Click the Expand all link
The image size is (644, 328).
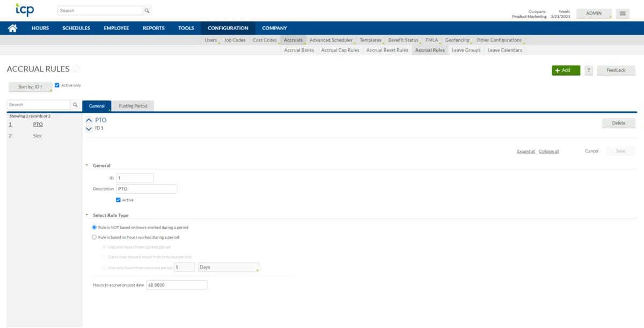525,151
